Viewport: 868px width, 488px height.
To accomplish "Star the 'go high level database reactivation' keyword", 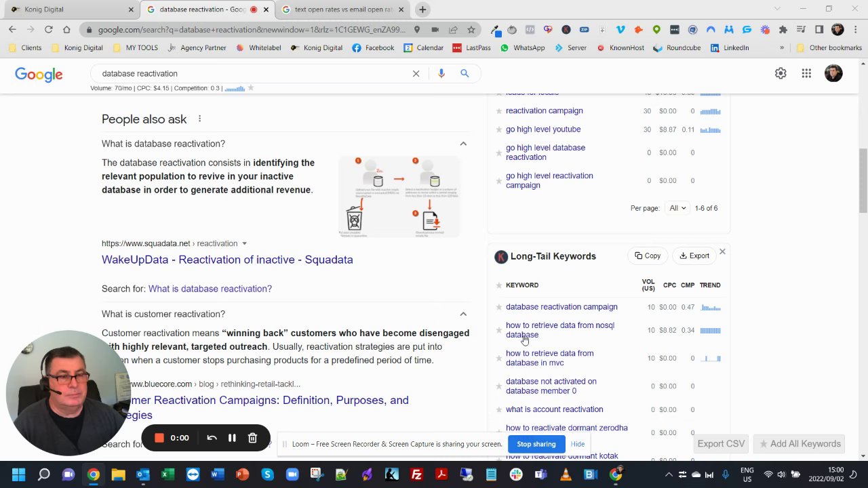I will [x=499, y=152].
